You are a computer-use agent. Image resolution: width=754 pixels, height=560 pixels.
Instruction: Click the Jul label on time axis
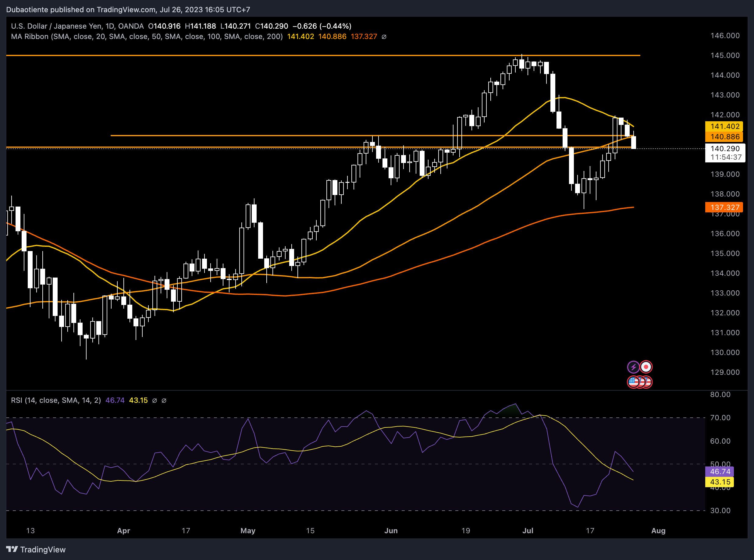click(x=528, y=531)
